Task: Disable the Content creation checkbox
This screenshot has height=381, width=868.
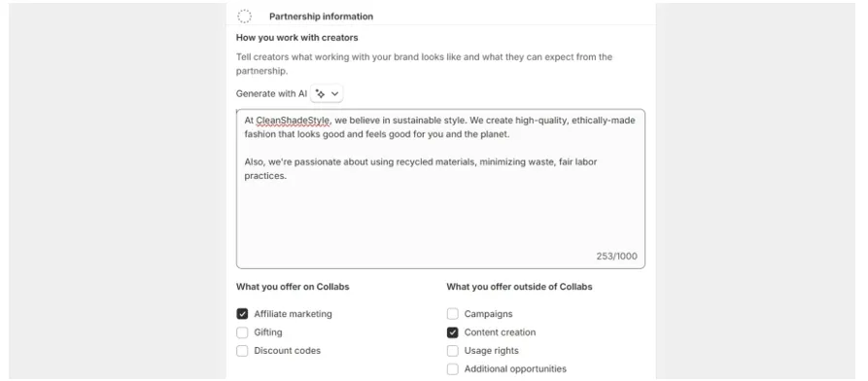Action: [x=452, y=332]
